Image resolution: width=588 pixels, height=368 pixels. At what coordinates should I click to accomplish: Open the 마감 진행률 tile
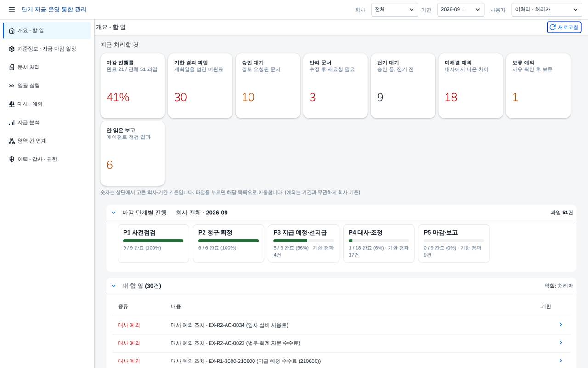[x=133, y=86]
